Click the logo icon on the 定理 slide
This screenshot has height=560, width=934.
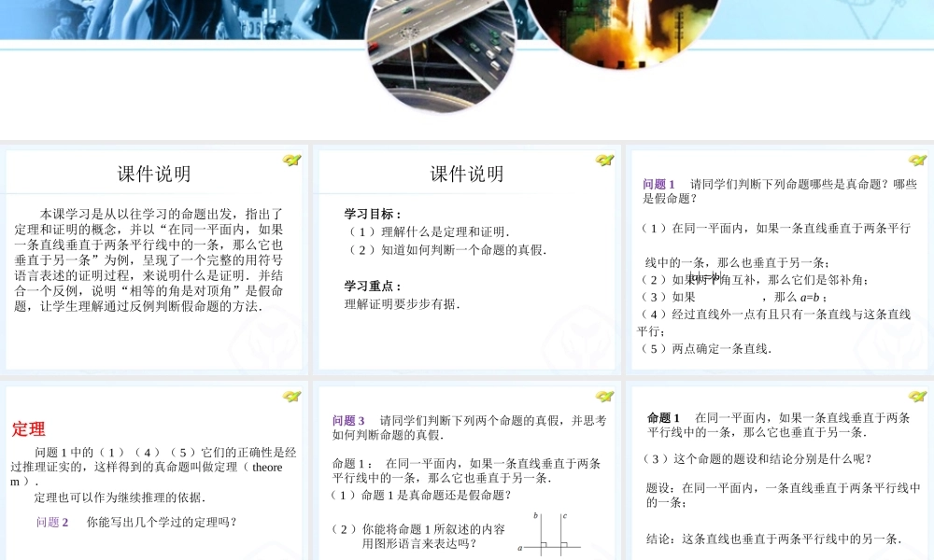tap(291, 397)
